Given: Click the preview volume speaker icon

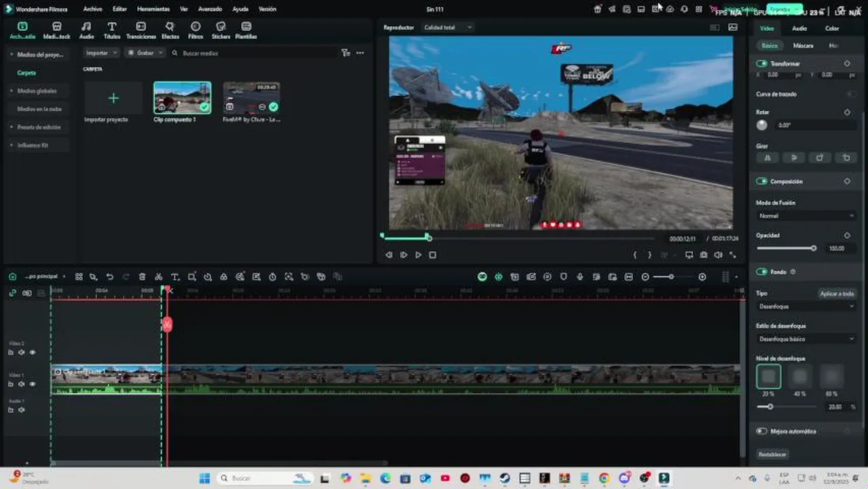Looking at the screenshot, I should (718, 255).
